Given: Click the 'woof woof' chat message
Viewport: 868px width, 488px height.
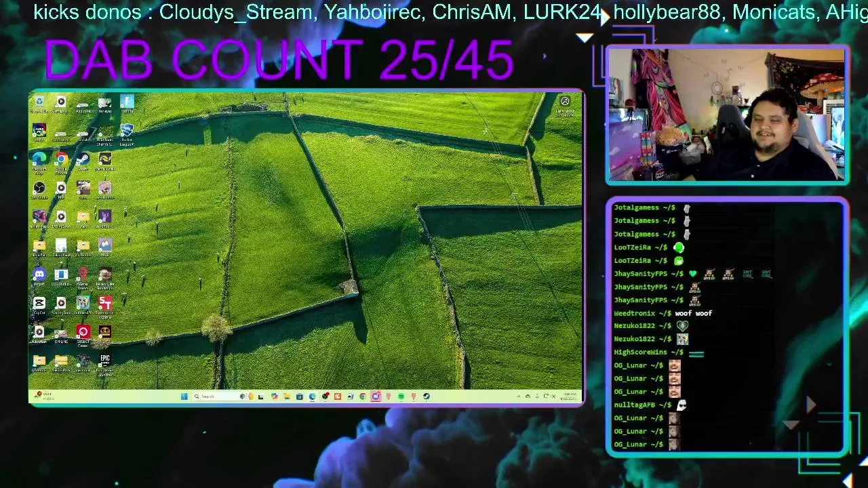Looking at the screenshot, I should [x=693, y=313].
